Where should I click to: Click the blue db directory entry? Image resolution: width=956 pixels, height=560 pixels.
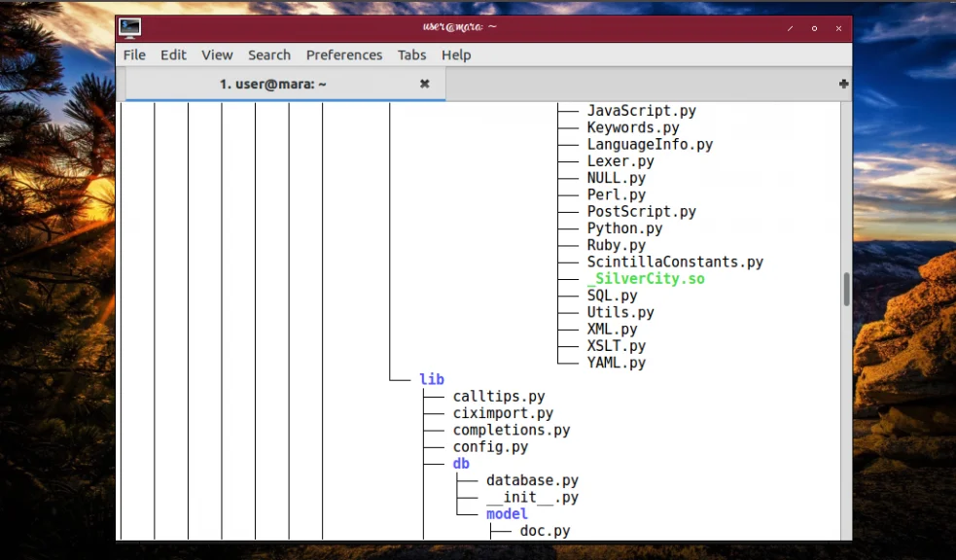pos(461,464)
